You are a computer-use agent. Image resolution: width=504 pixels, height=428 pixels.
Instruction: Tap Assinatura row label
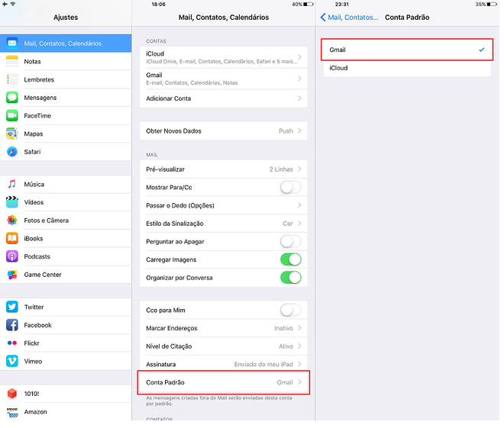(x=160, y=365)
